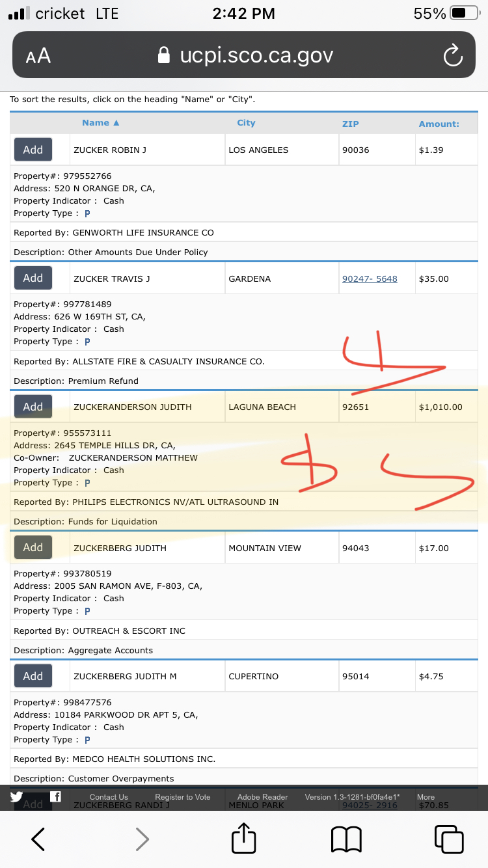Select Reported By GENWORTH LIFE INSURANCE CO
The image size is (488, 868).
114,233
